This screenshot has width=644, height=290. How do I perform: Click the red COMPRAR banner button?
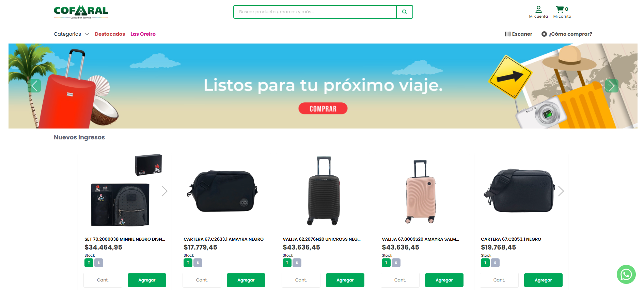pos(323,108)
